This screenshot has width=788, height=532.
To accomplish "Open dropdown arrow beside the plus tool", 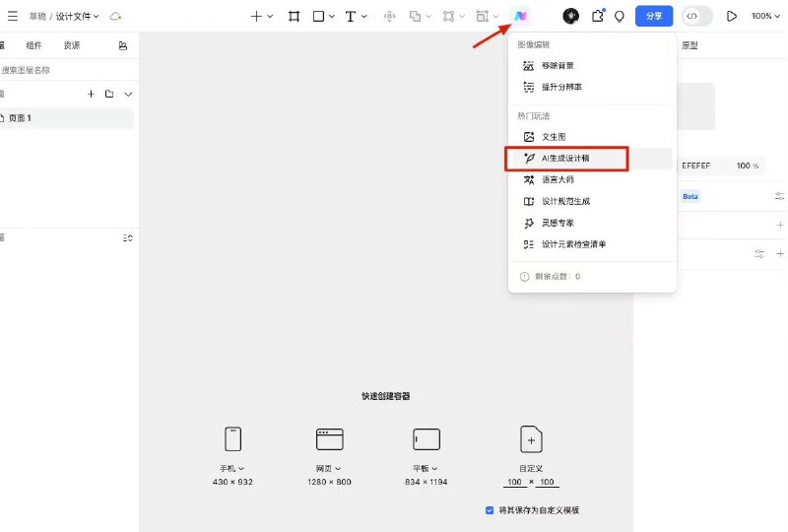I will [x=270, y=16].
